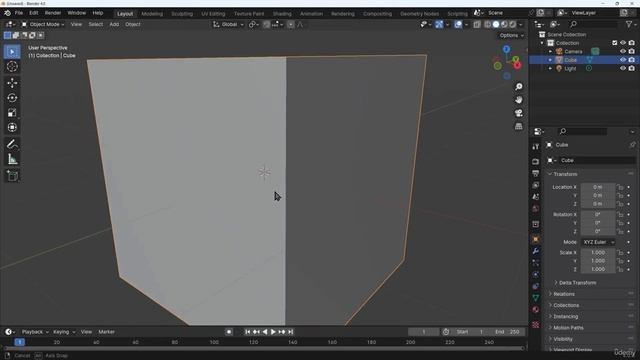Open the Object Mode dropdown
This screenshot has width=640, height=360.
click(x=43, y=24)
